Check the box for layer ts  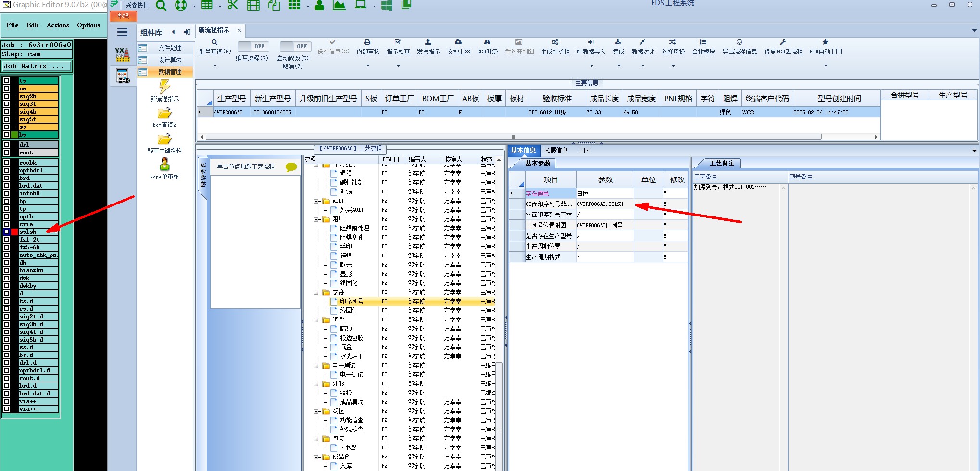click(7, 81)
